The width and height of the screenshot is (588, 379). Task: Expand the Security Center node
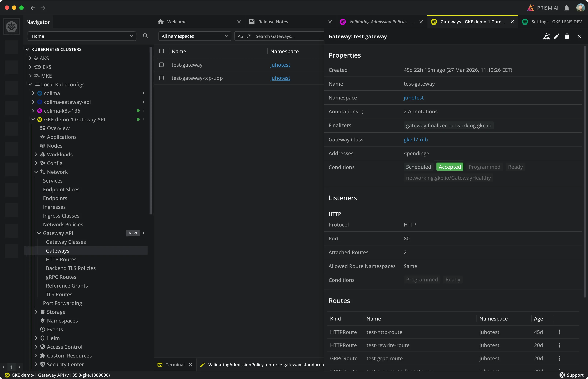click(36, 364)
